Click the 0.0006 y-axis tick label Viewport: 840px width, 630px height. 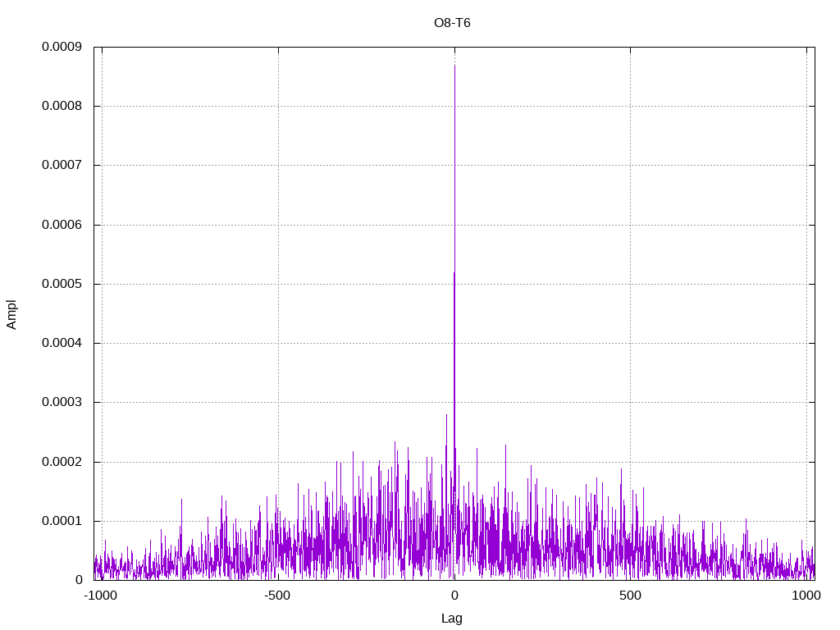point(62,225)
